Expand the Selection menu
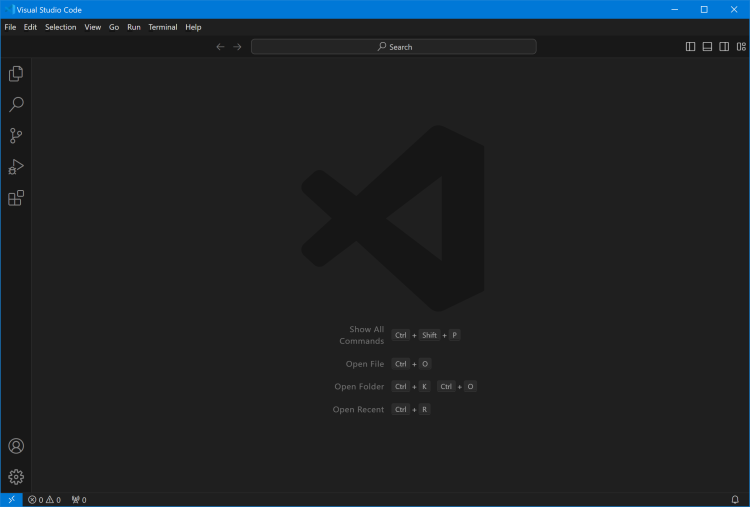Screen dimensions: 750x507 tap(60, 27)
